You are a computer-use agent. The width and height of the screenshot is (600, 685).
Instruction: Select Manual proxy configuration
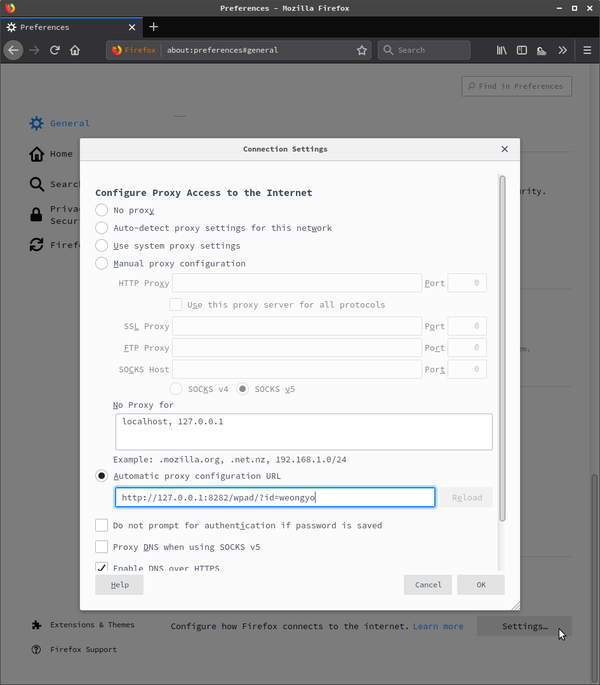[x=101, y=263]
